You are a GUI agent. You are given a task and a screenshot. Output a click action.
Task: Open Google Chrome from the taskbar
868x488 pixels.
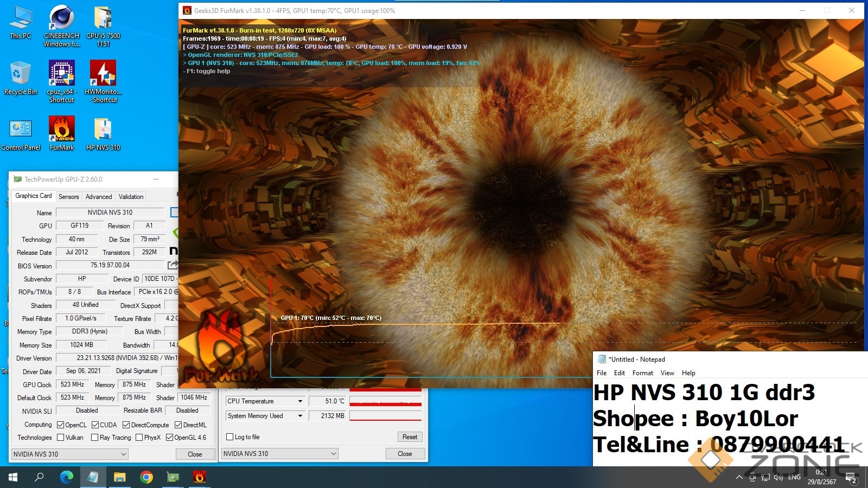click(x=146, y=477)
